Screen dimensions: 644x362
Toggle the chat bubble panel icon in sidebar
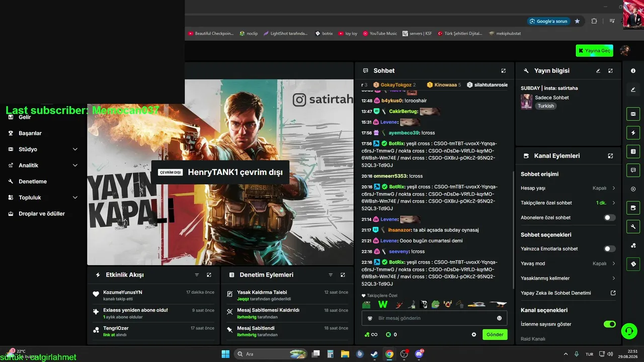pyautogui.click(x=633, y=170)
